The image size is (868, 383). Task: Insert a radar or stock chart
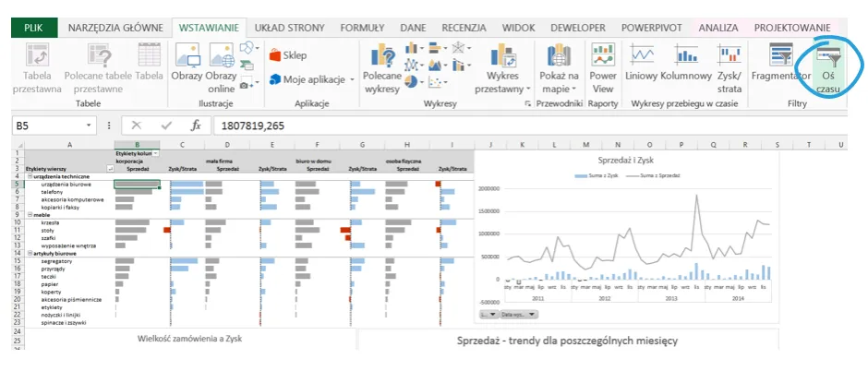coord(461,48)
